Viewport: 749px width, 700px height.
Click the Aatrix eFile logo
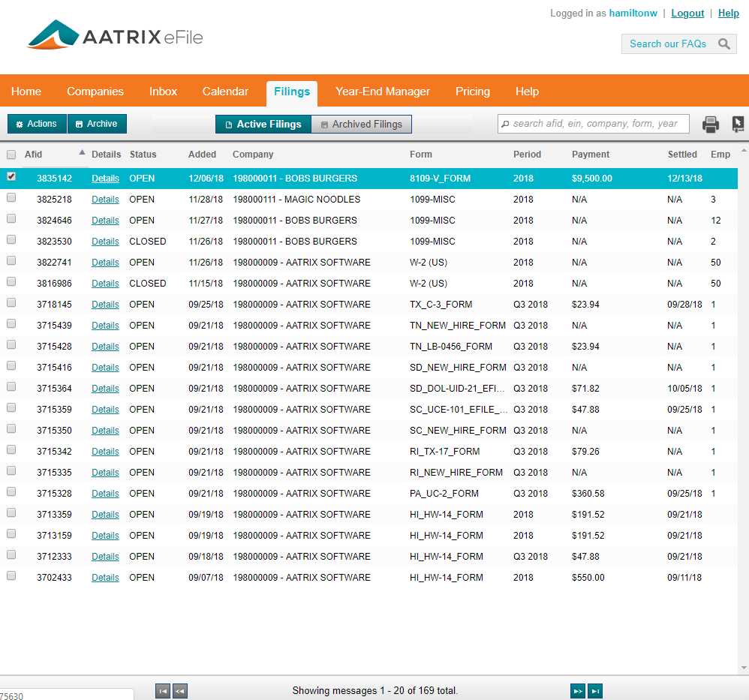click(x=115, y=36)
